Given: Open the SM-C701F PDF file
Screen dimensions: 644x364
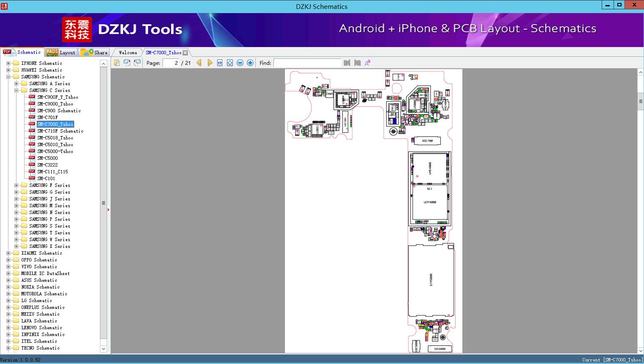Looking at the screenshot, I should pos(47,117).
